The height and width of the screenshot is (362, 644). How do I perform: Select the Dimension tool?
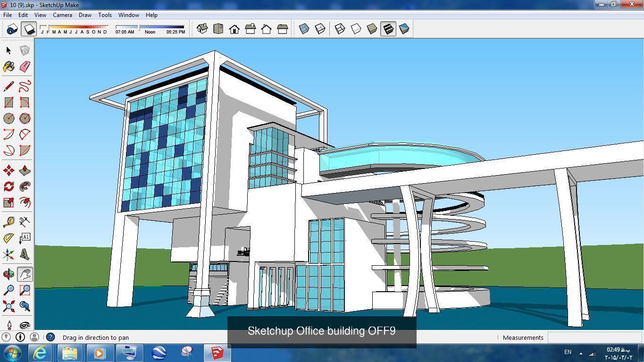tap(25, 221)
